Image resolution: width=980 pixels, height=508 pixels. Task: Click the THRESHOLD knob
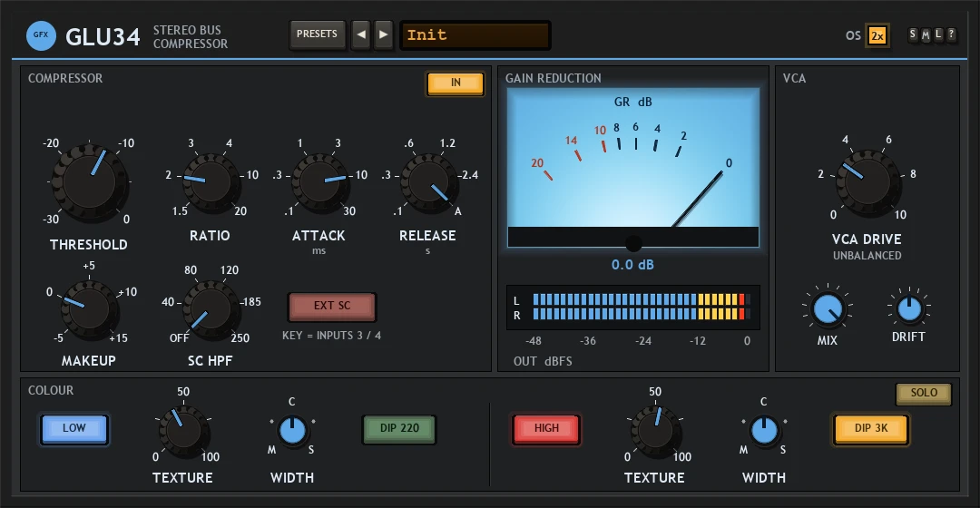[89, 181]
